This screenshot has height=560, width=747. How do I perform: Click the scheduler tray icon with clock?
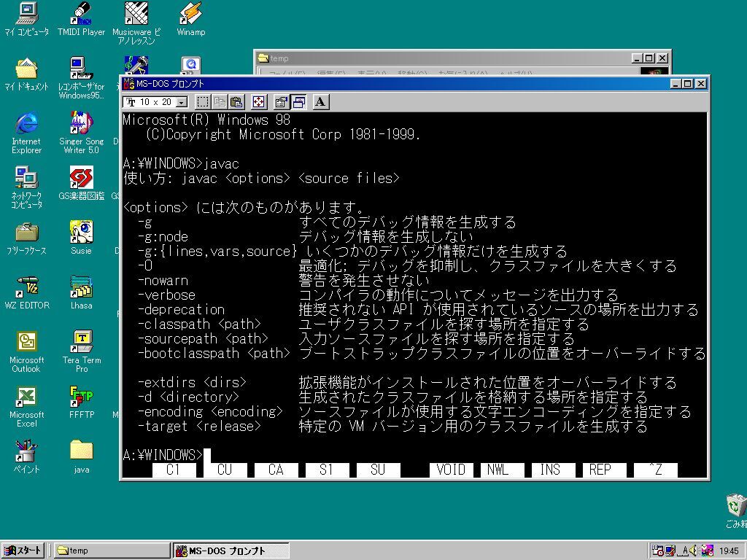point(658,551)
